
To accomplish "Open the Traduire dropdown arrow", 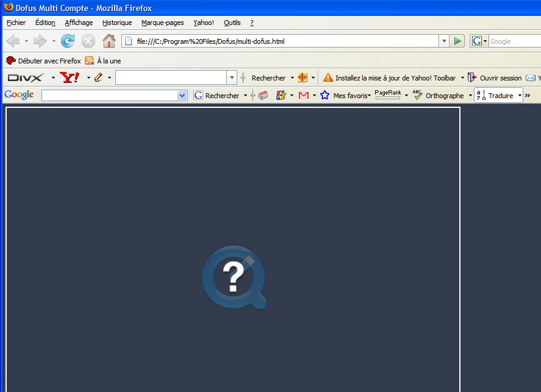I will 520,96.
